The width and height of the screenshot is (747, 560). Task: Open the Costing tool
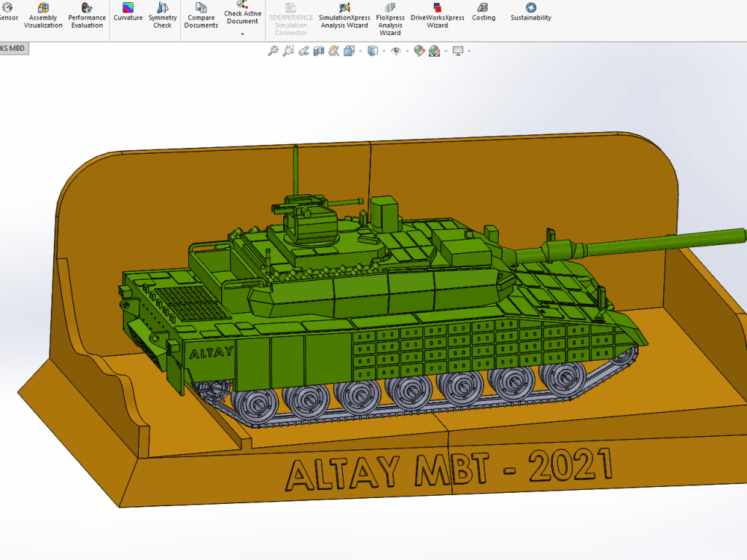click(483, 13)
